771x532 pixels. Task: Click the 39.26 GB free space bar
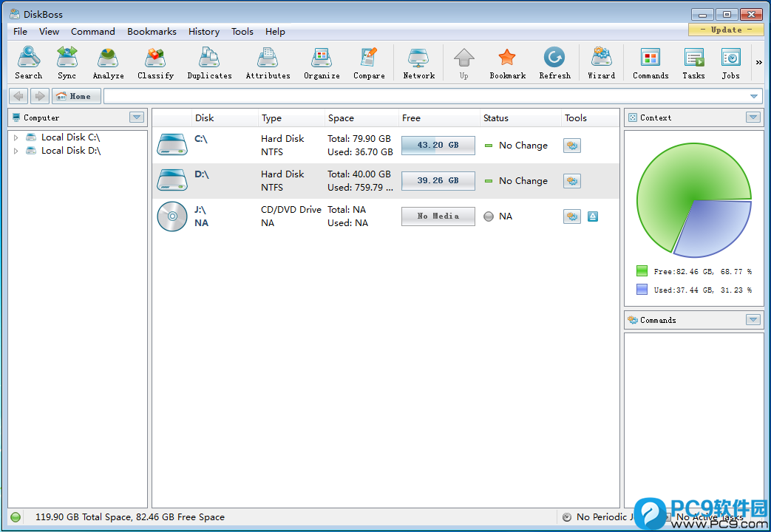coord(438,181)
